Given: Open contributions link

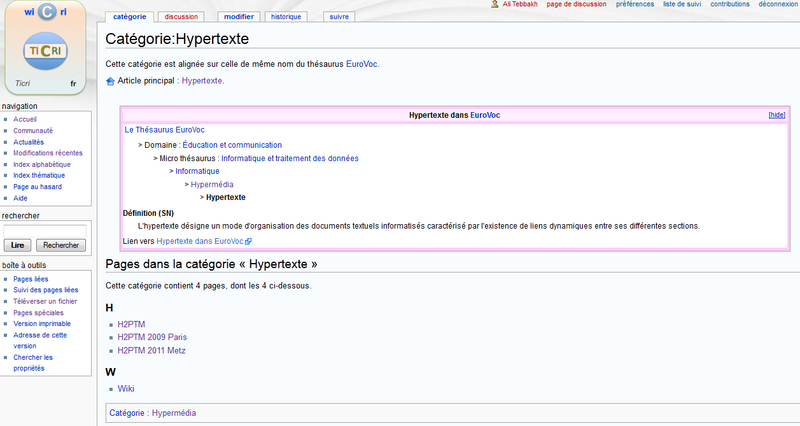Looking at the screenshot, I should click(x=730, y=4).
